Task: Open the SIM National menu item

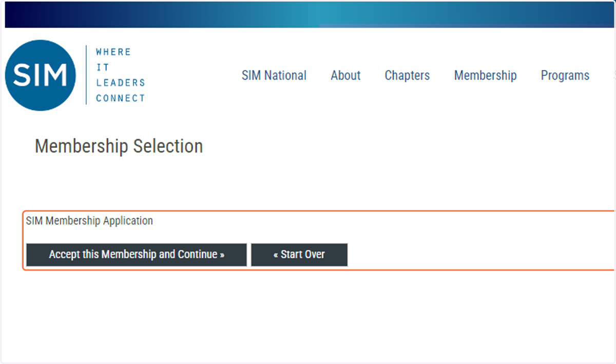Action: 274,75
